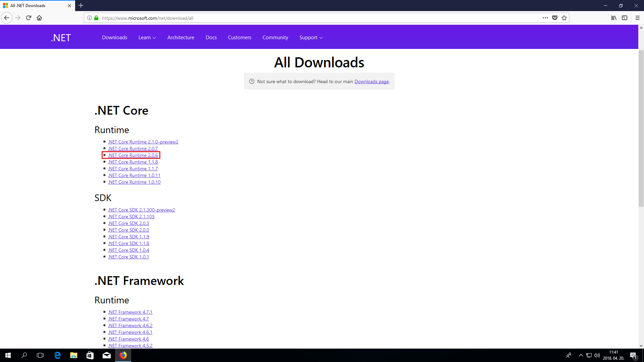Open .NET Core Runtime 2.0.6 link
Viewport: 644px width, 362px height.
133,155
